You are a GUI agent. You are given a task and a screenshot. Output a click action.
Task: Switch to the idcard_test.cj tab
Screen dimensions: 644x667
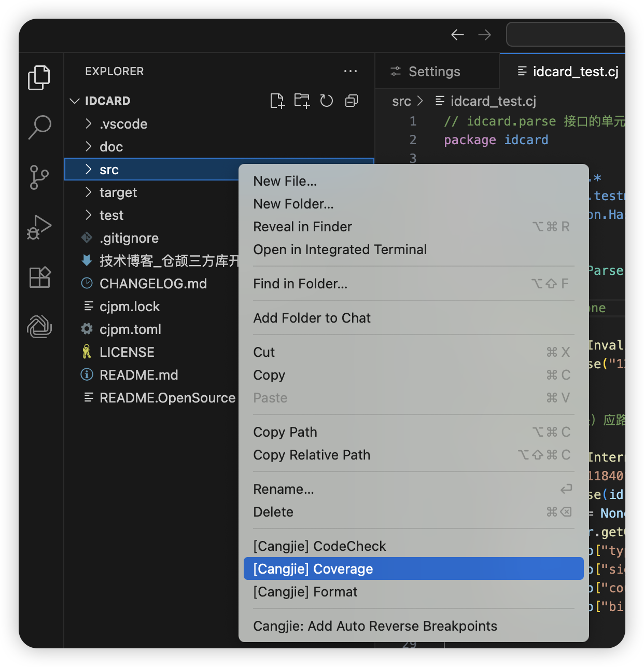[x=563, y=72]
